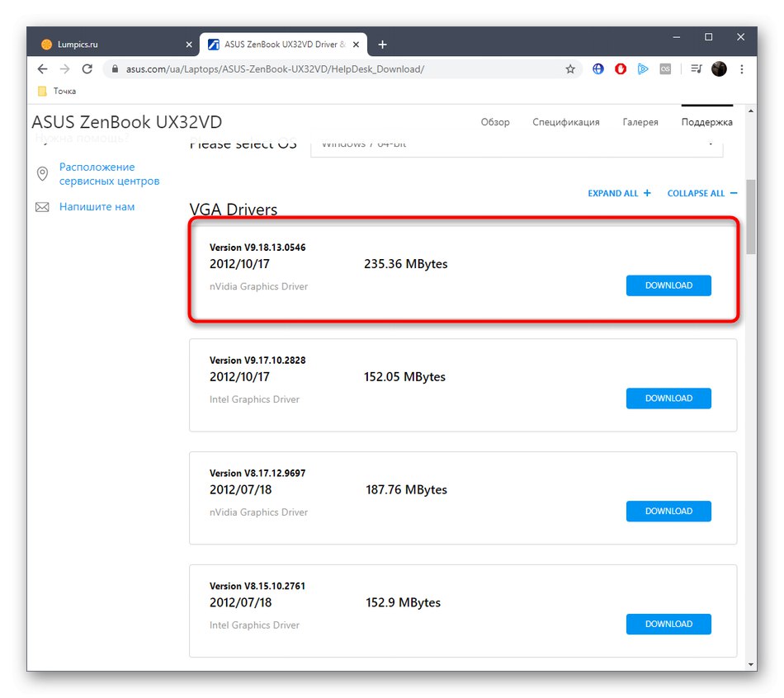Click the red stop-hand ad blocker extension icon

[620, 68]
